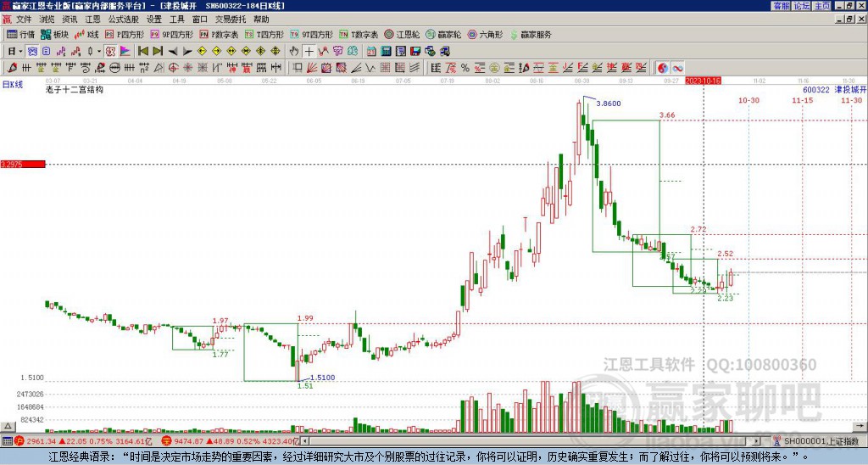Screen dimensions: 868x465
Task: Open the 资讯 menu
Action: (70, 20)
